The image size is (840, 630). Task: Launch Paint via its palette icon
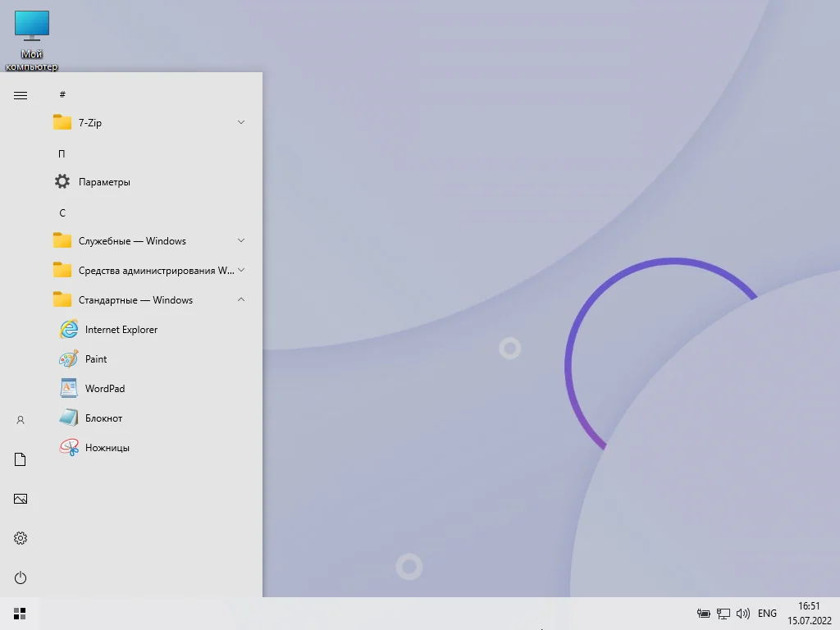pyautogui.click(x=69, y=359)
